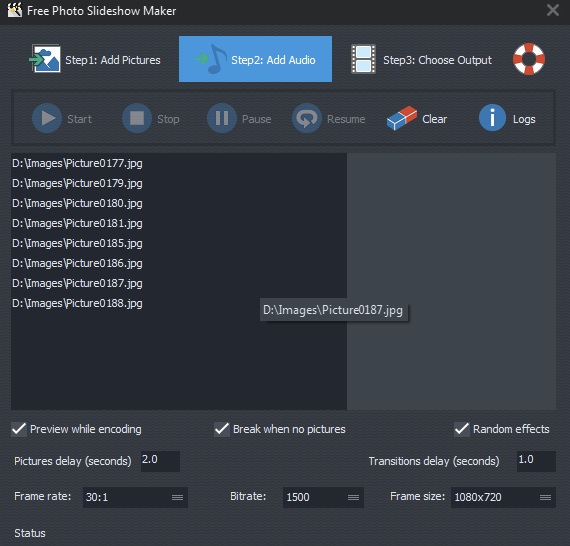The height and width of the screenshot is (546, 570).
Task: Disable Random effects checkbox
Action: tap(462, 429)
